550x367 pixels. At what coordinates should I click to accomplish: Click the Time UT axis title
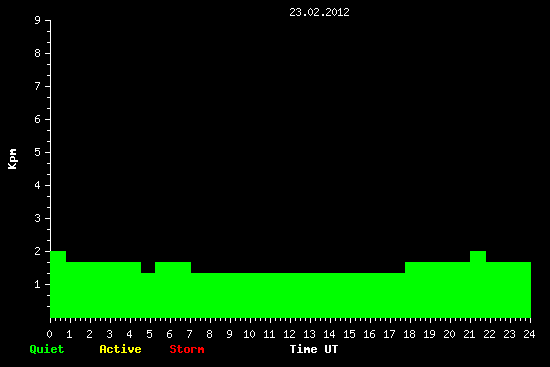pos(314,349)
